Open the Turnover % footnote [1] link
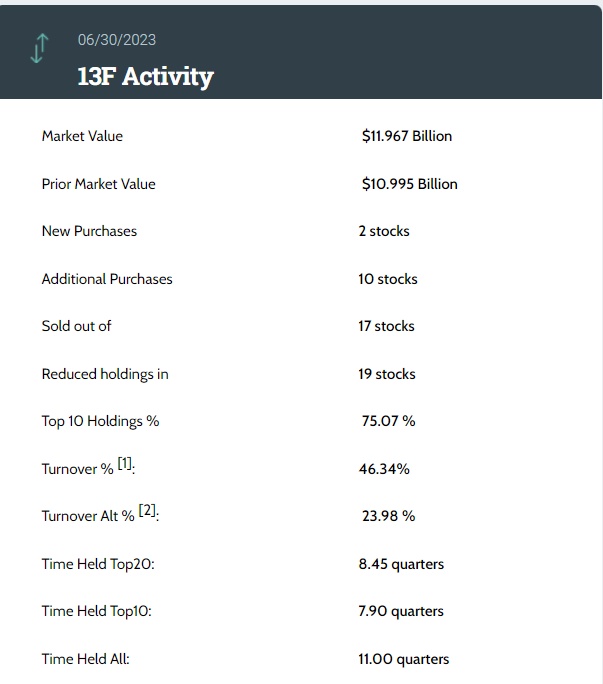This screenshot has height=684, width=603. coord(125,464)
